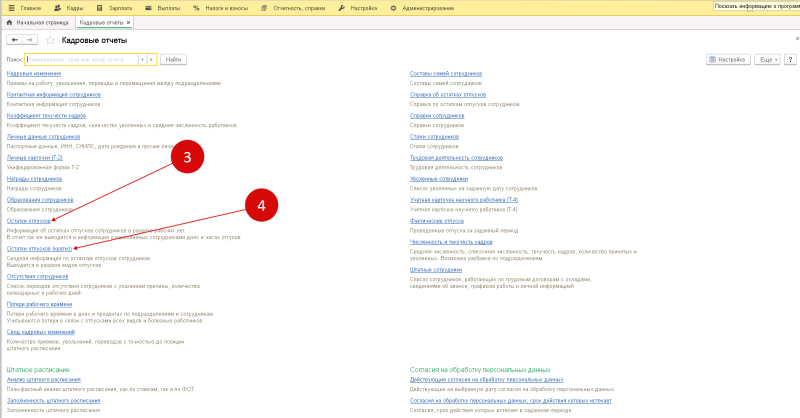Open the help question mark button
Screen dimensions: 800x418
click(790, 60)
